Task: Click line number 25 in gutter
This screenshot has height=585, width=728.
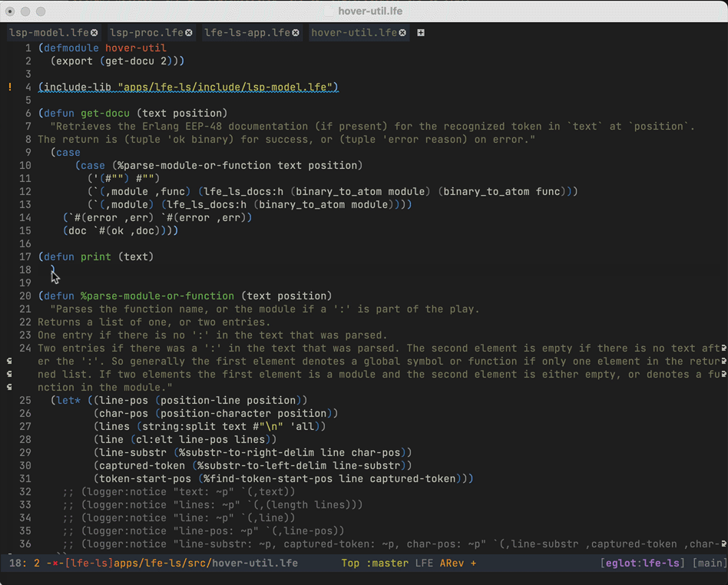Action: 25,400
